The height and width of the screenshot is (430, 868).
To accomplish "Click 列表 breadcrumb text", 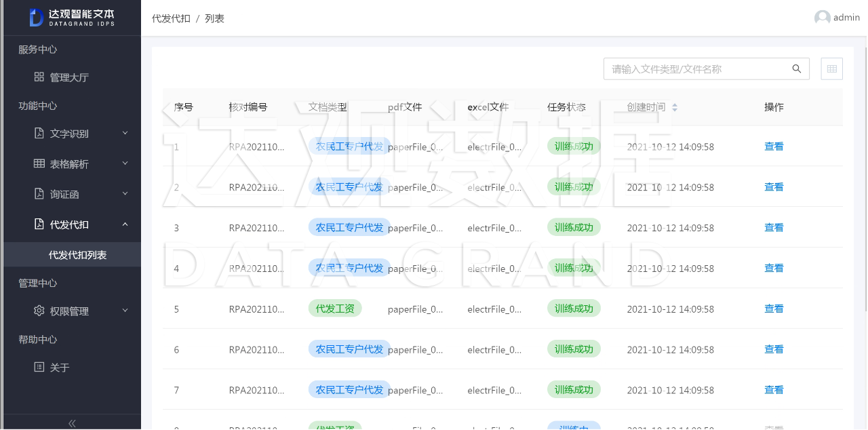I will point(214,18).
